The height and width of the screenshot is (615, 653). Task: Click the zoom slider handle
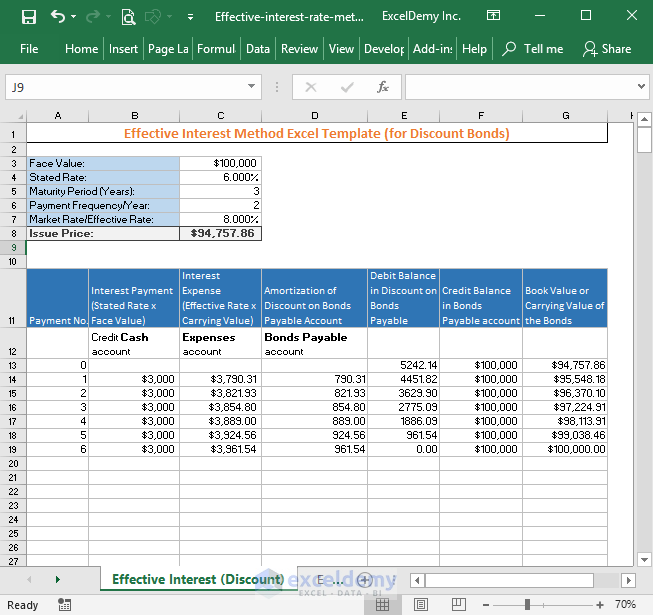tap(527, 605)
